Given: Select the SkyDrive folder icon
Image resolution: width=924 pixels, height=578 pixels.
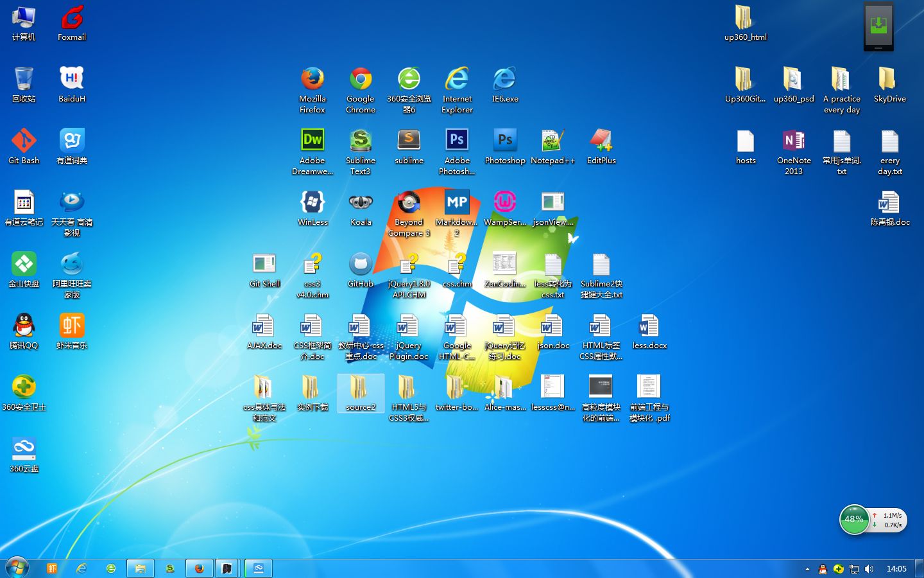Looking at the screenshot, I should tap(890, 85).
